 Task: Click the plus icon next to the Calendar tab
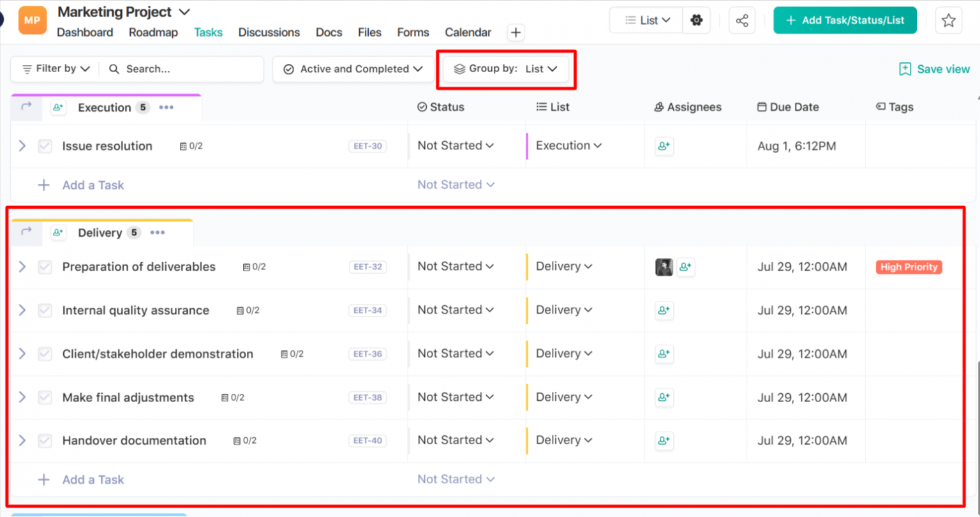pos(516,33)
